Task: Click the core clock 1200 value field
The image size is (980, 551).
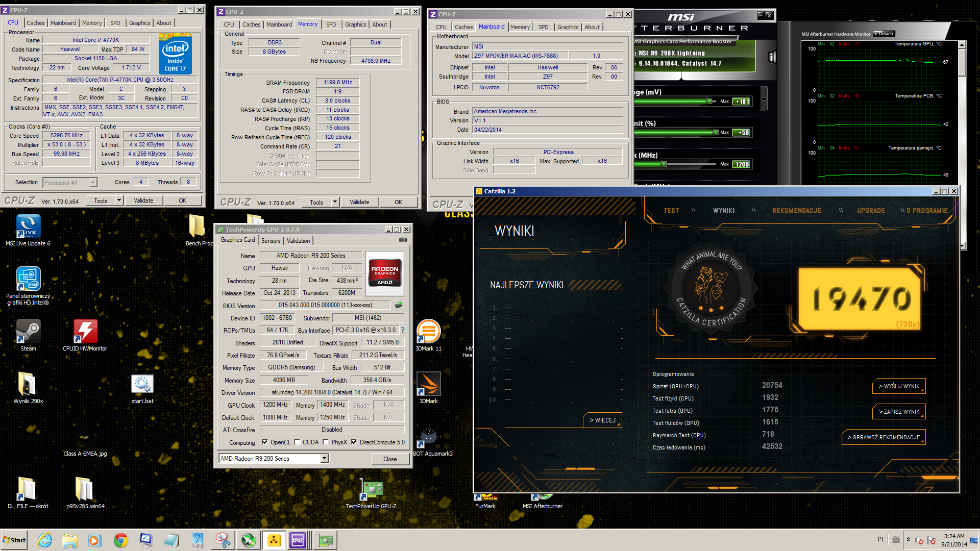Action: (742, 164)
